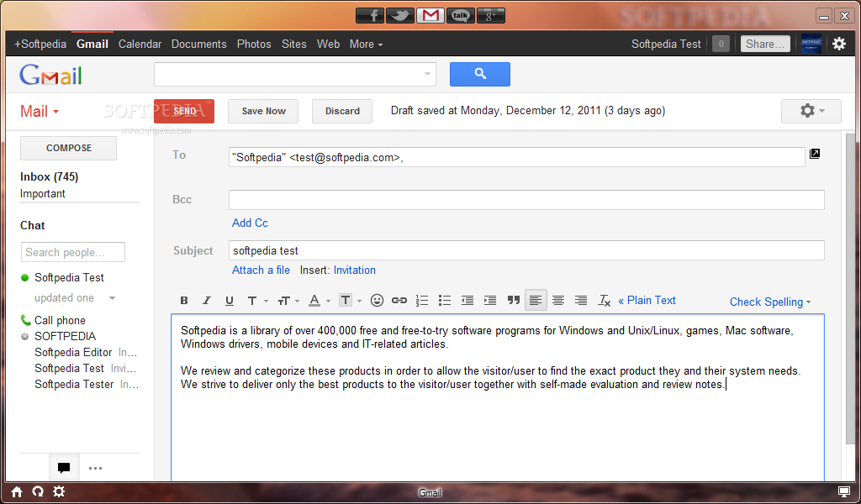Viewport: 861px width, 504px height.
Task: Open the Important label
Action: (43, 193)
